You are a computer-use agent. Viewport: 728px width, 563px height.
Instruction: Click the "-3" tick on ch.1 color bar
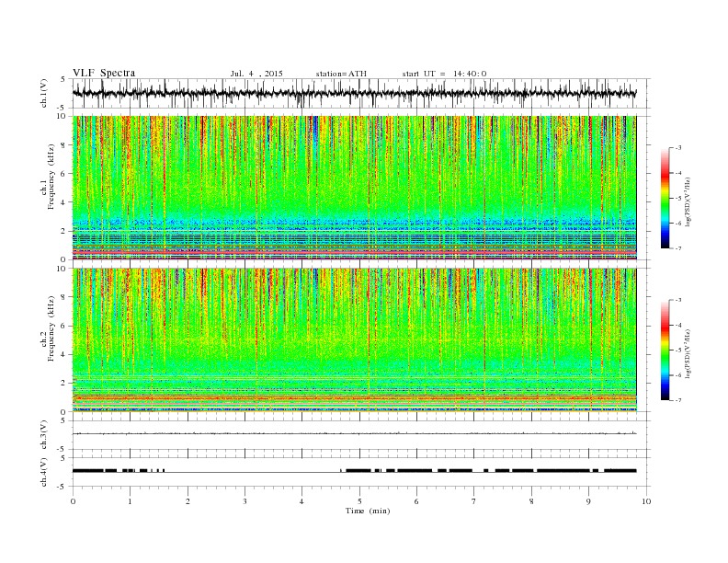(x=677, y=148)
